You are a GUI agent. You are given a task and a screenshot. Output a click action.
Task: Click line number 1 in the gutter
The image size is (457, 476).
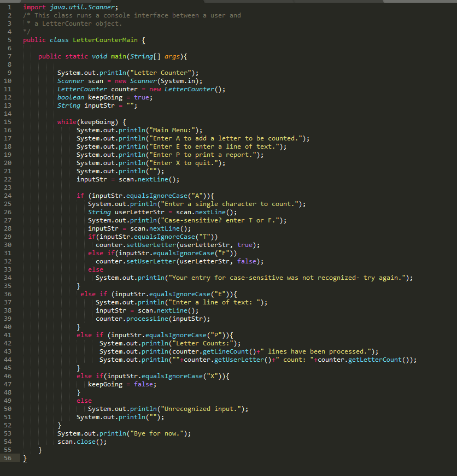pos(9,7)
